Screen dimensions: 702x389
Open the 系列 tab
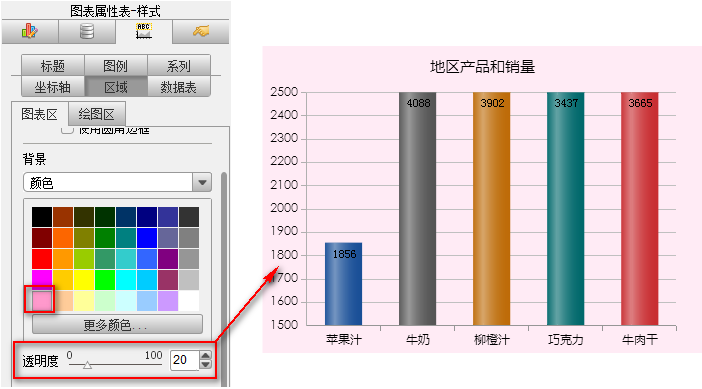click(x=179, y=66)
